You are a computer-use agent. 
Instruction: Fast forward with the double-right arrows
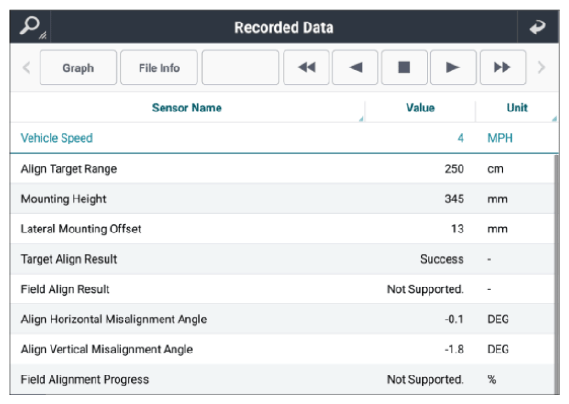tap(503, 68)
